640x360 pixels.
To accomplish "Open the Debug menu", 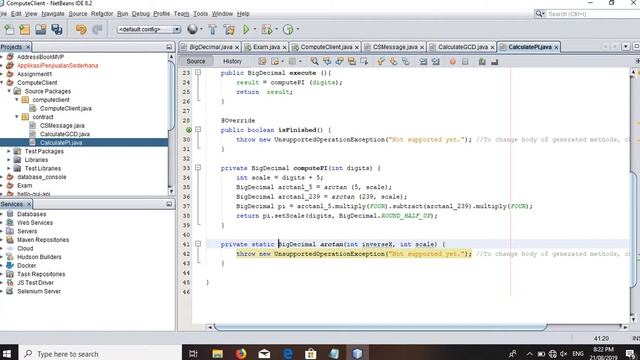I will pos(140,14).
